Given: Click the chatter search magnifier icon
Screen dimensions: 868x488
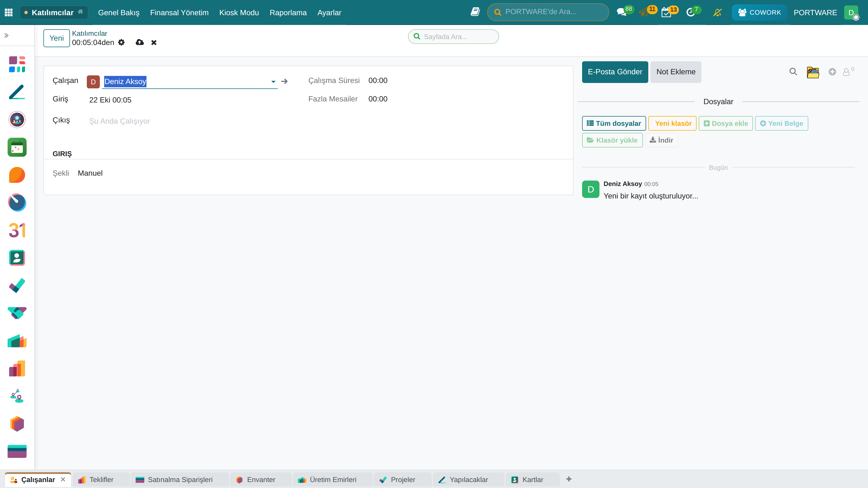Looking at the screenshot, I should click(793, 72).
